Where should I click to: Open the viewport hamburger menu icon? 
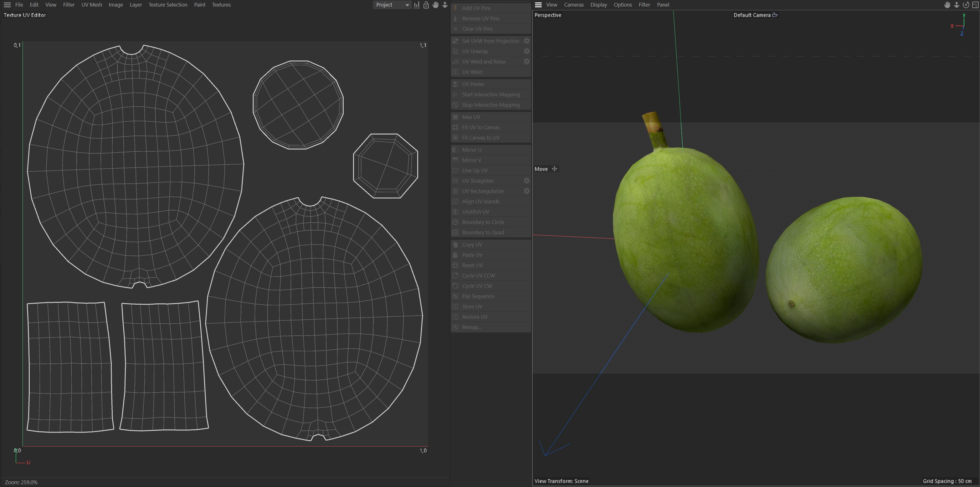tap(538, 5)
